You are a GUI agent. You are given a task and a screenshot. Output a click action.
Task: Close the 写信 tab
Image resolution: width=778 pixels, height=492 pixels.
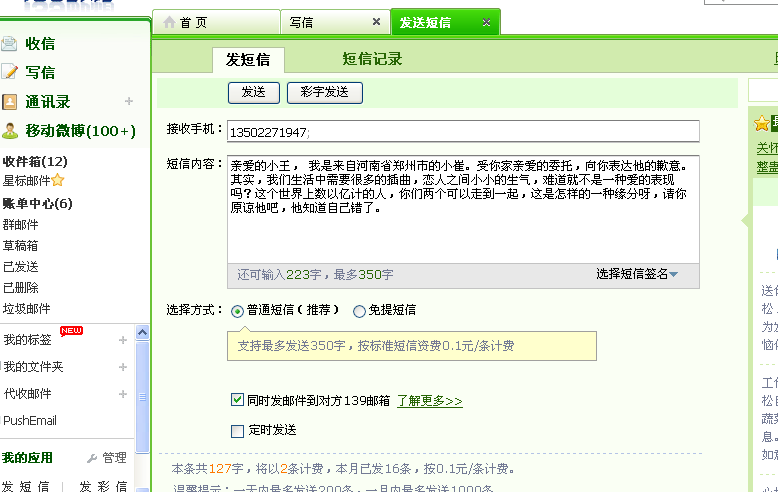click(376, 22)
